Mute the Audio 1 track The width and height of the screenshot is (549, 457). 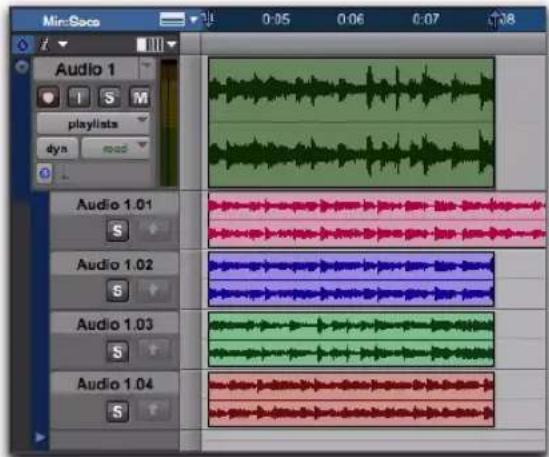pyautogui.click(x=140, y=97)
